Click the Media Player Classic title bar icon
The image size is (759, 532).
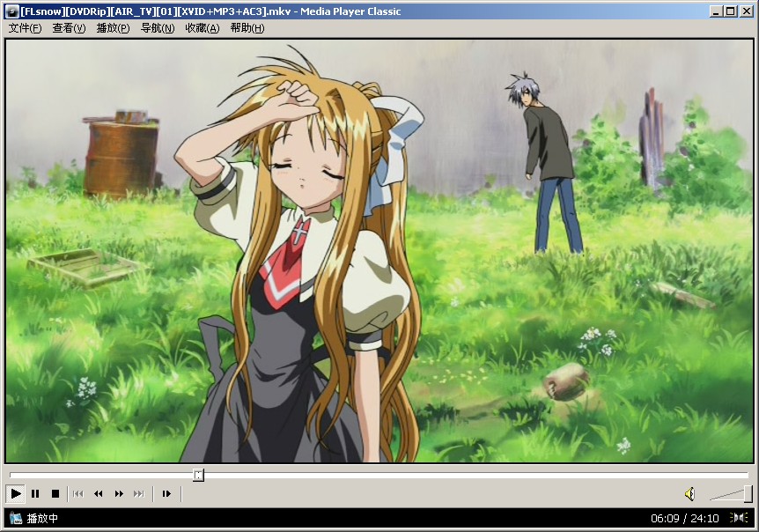(11, 11)
